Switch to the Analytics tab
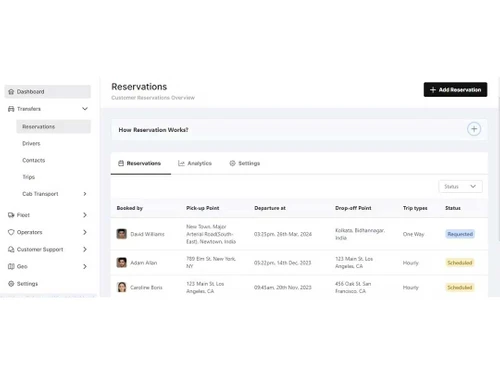This screenshot has height=375, width=500. tap(195, 163)
